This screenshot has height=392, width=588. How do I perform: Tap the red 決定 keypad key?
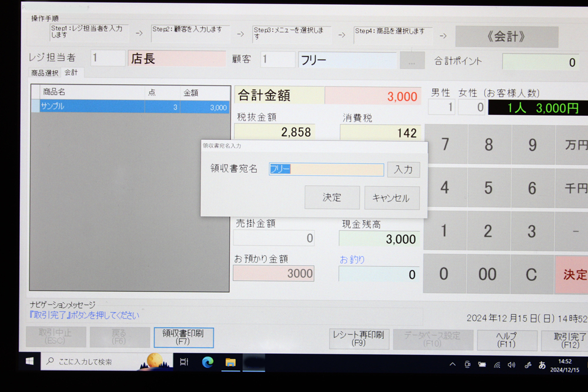[572, 275]
